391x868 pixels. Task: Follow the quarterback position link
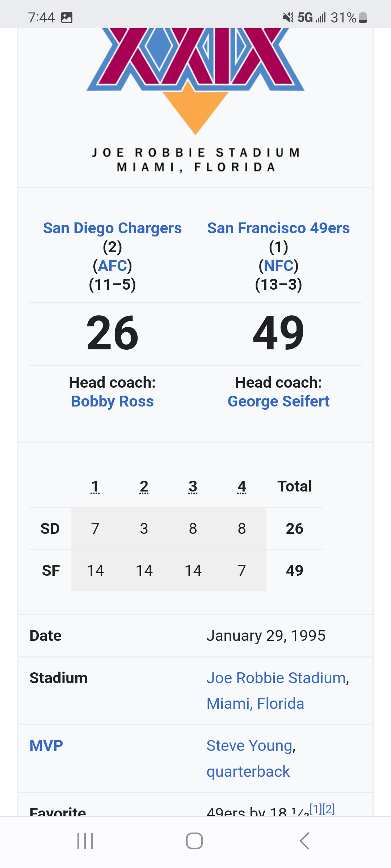coord(248,772)
